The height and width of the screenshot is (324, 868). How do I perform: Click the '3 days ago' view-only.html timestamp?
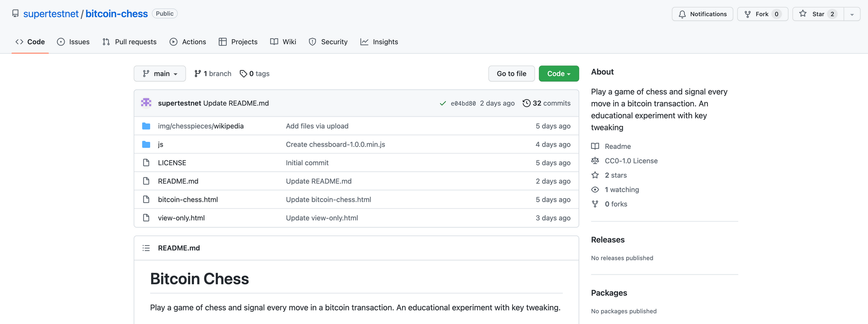(x=553, y=218)
